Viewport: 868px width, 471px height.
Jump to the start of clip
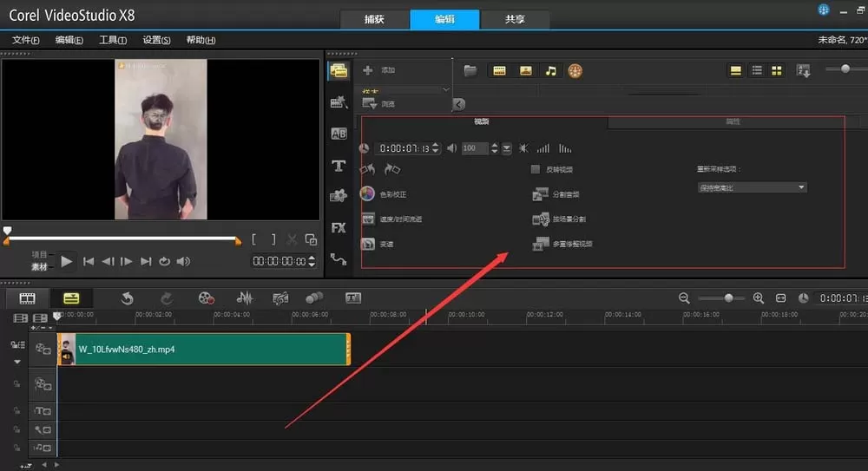tap(88, 261)
